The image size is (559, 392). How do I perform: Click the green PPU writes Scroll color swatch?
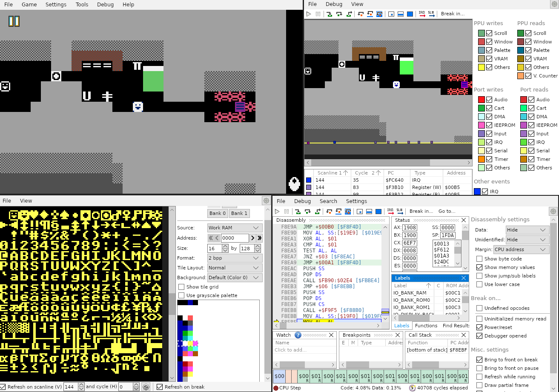pos(482,33)
